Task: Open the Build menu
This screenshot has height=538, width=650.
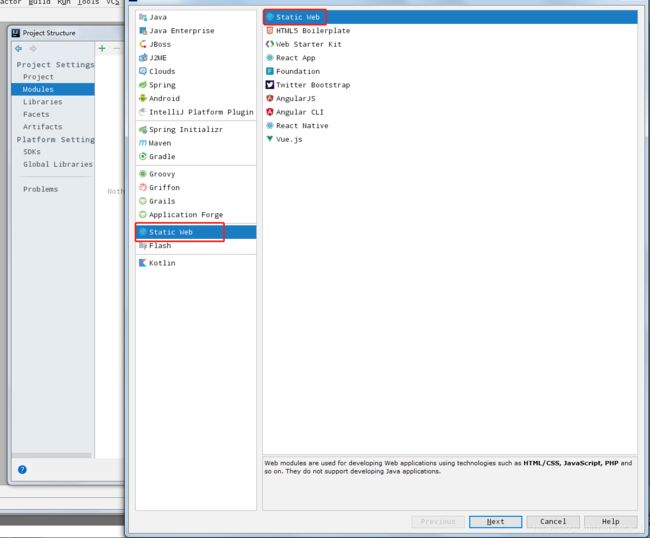Action: point(39,2)
